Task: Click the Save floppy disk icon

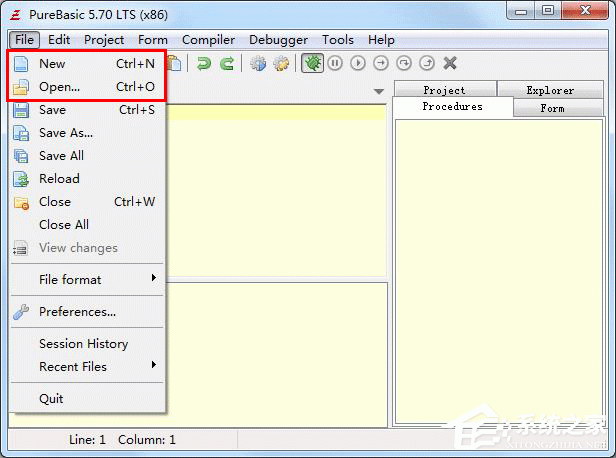Action: pos(21,110)
